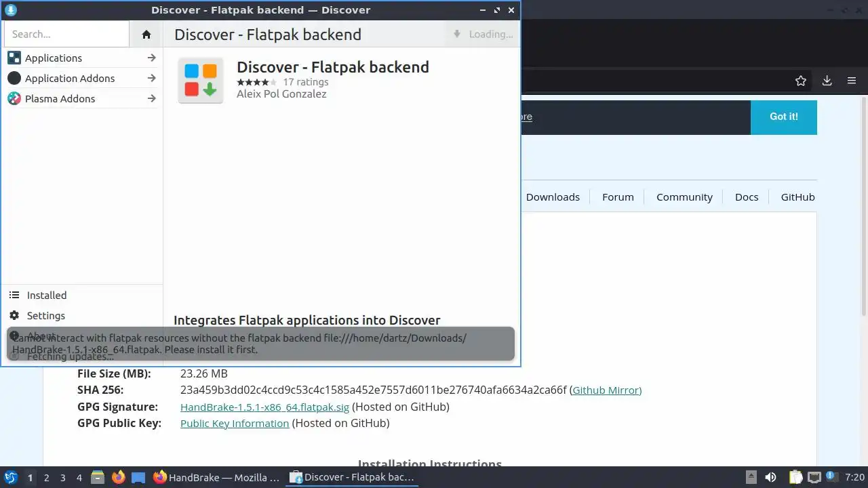Image resolution: width=868 pixels, height=488 pixels.
Task: Click the Applications category icon
Action: [14, 58]
